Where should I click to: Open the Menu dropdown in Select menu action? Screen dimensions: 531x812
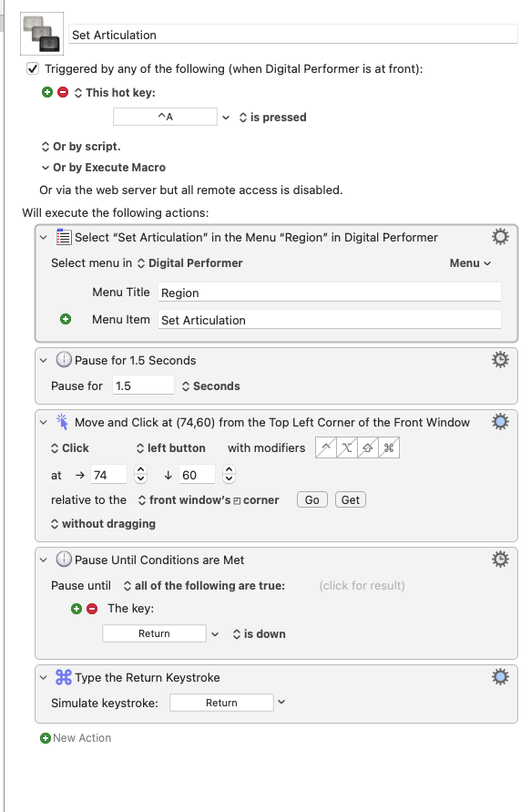pyautogui.click(x=470, y=263)
